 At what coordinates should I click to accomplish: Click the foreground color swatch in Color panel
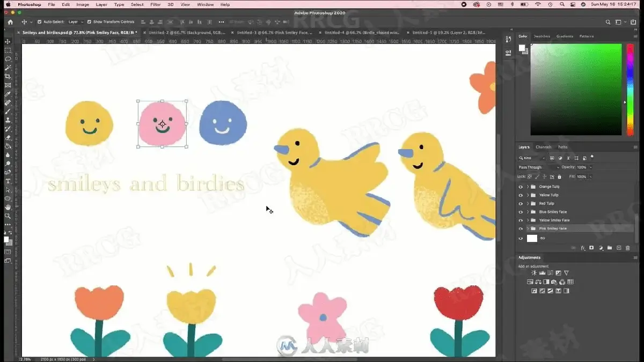click(x=522, y=48)
